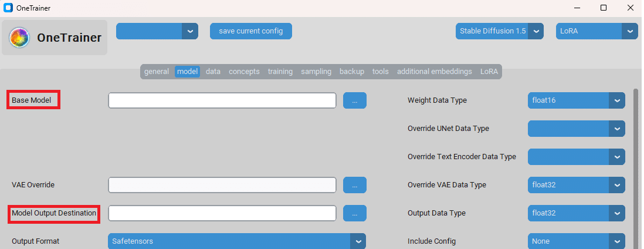This screenshot has height=249, width=644.
Task: Switch to the general tab
Action: (x=157, y=72)
